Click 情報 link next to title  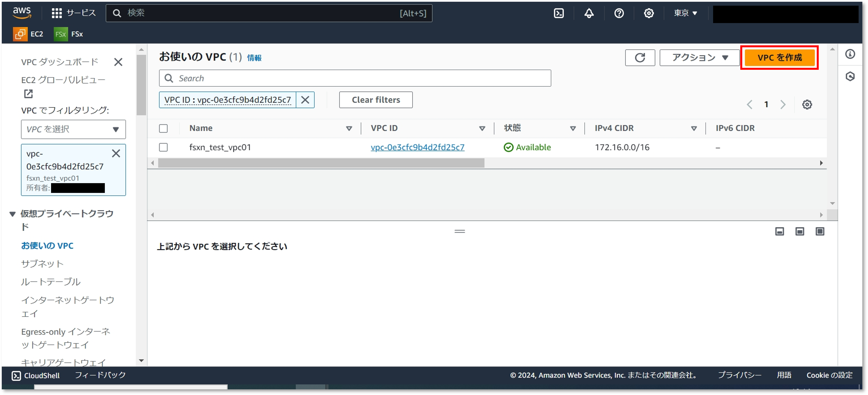(254, 58)
